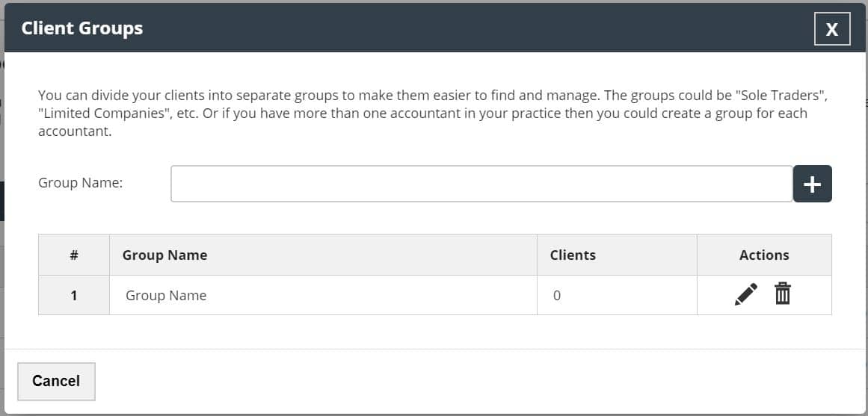Delete the group using the trash icon
Screen dimensions: 868x416
click(782, 294)
